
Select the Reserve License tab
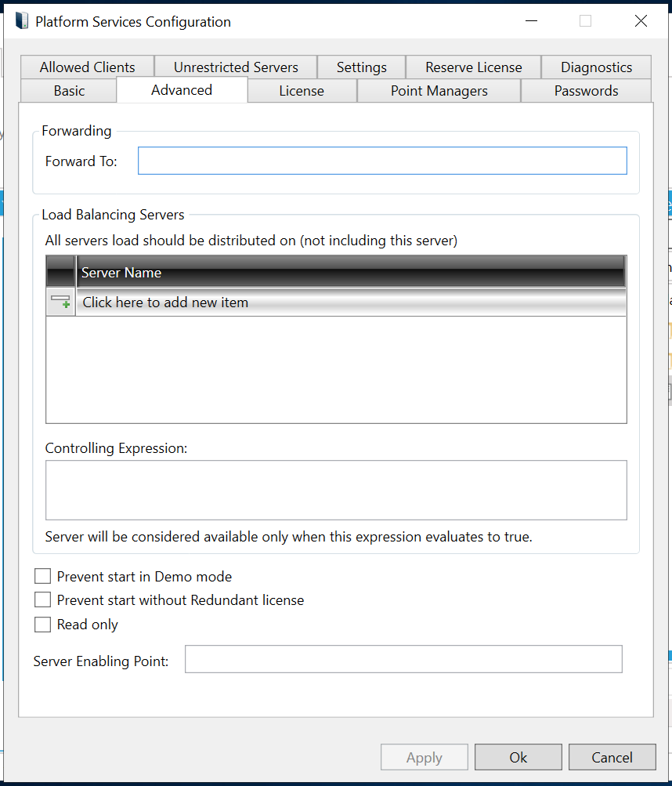pyautogui.click(x=473, y=67)
